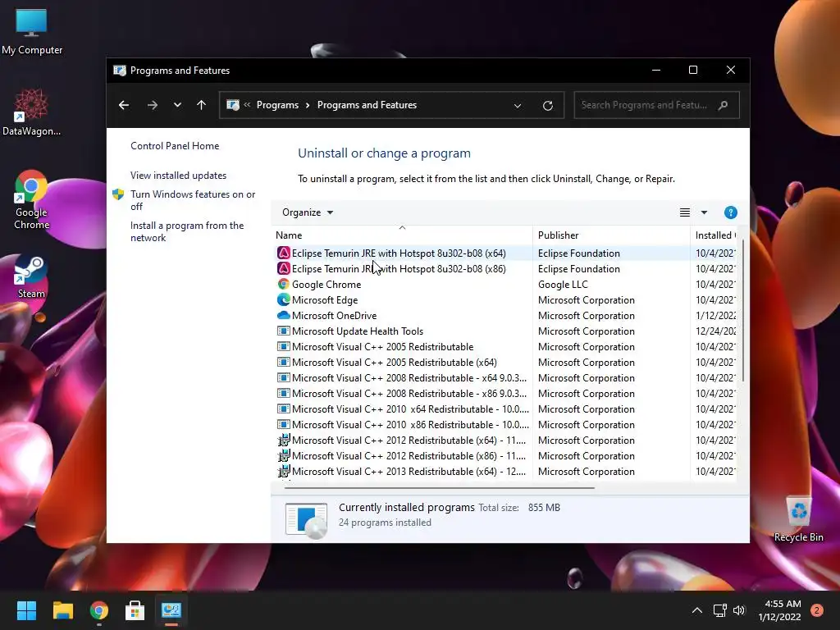This screenshot has height=630, width=840.
Task: Select Microsoft Visual C++ 2005 Redistributable (x64)
Action: tap(505, 362)
